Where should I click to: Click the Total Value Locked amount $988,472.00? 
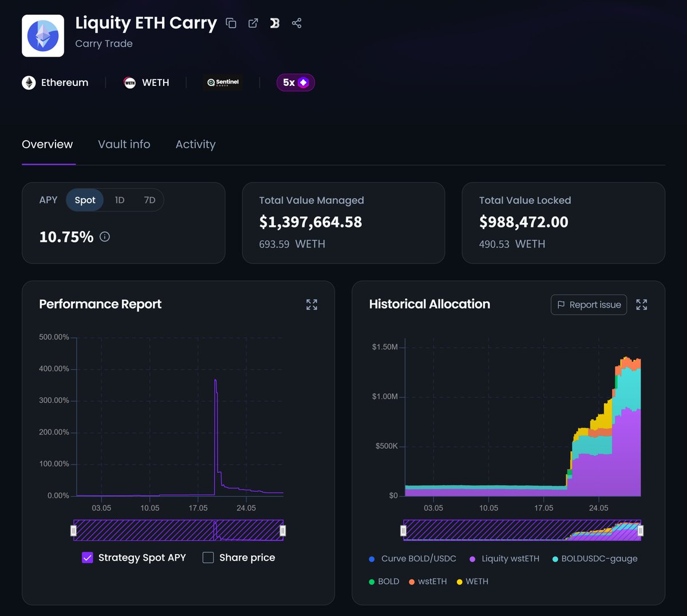click(524, 222)
